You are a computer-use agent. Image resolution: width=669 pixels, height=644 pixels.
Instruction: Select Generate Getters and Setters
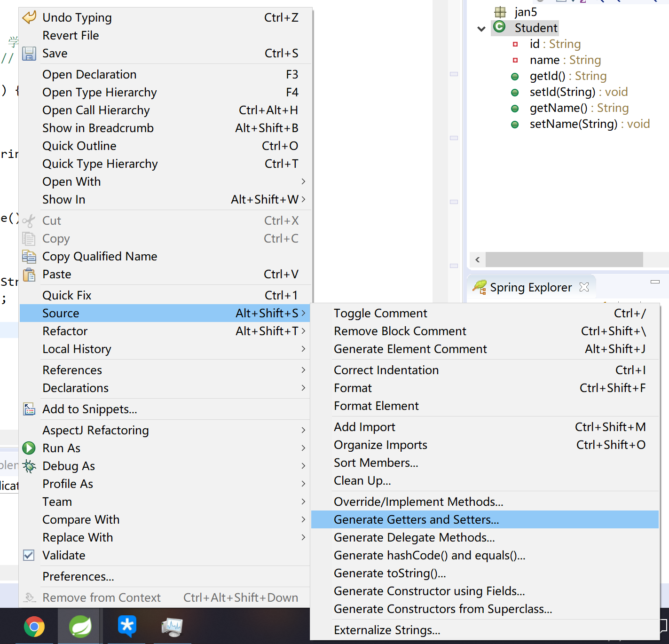point(416,519)
